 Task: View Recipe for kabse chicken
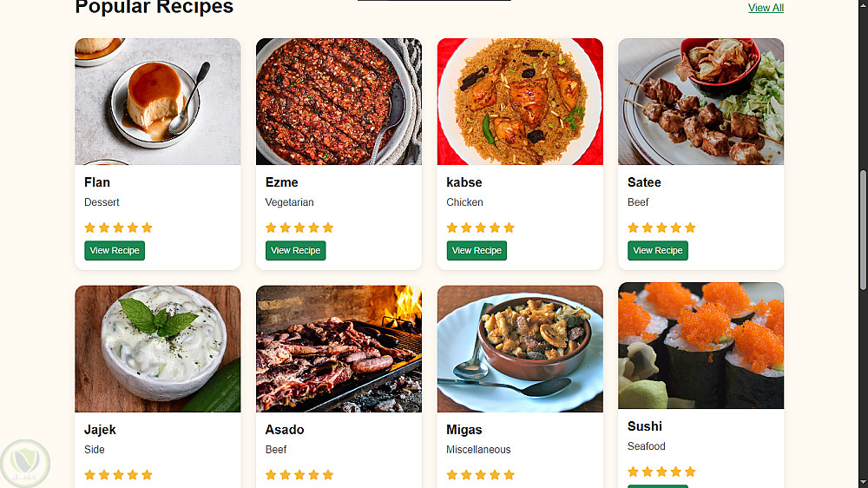477,250
